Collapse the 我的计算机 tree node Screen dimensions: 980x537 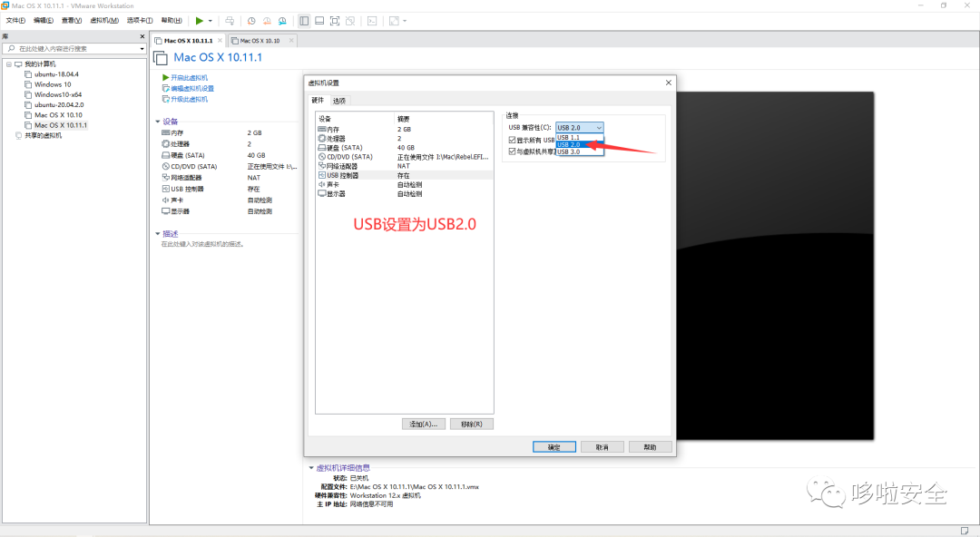[9, 64]
